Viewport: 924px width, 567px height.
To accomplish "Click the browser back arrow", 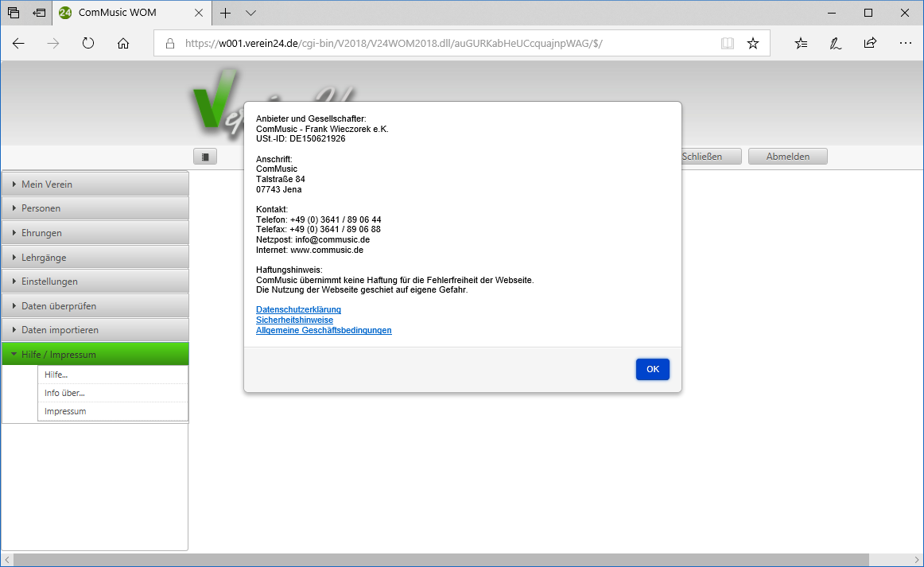I will 18,43.
